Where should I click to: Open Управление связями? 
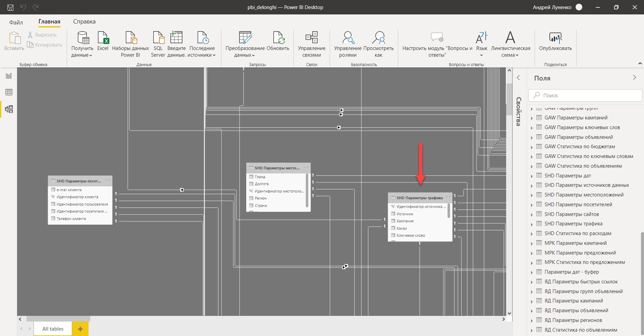tap(312, 45)
